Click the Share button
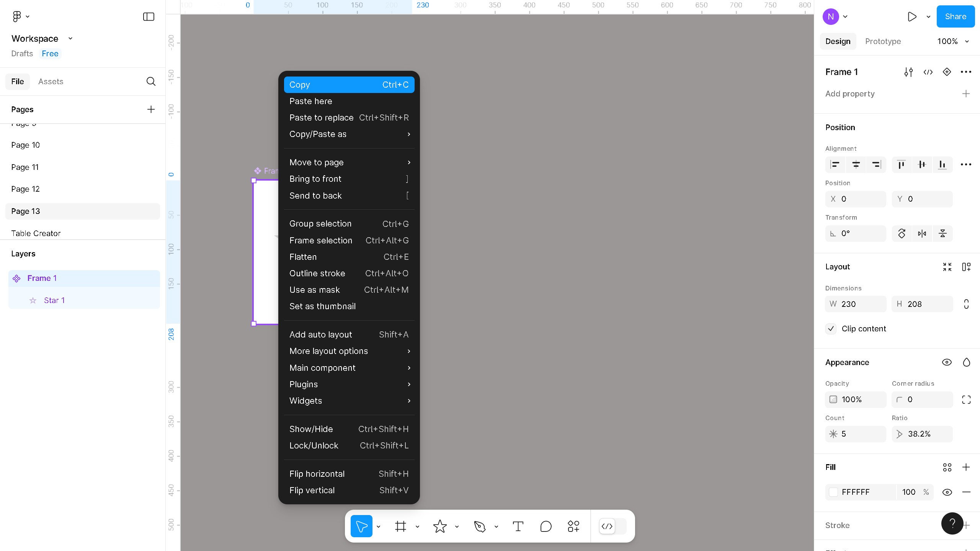 point(955,16)
